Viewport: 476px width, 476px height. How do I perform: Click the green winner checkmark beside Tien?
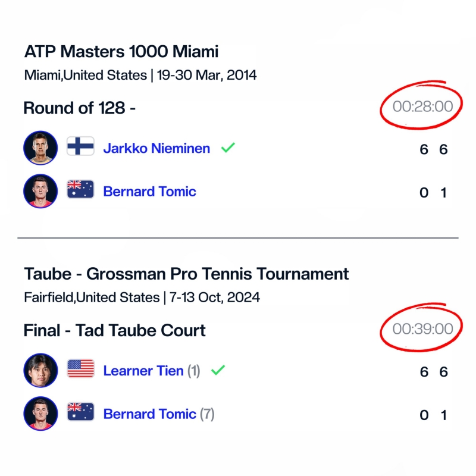218,370
